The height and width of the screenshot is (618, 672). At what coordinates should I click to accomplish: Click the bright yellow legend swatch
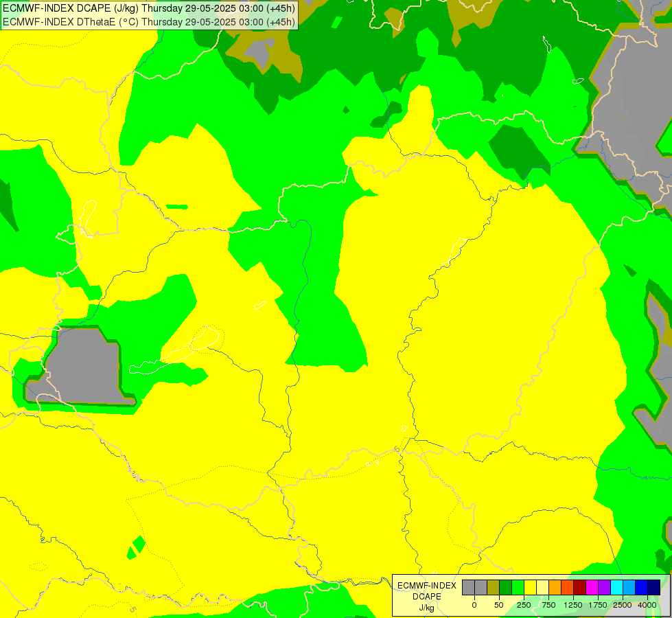[530, 588]
